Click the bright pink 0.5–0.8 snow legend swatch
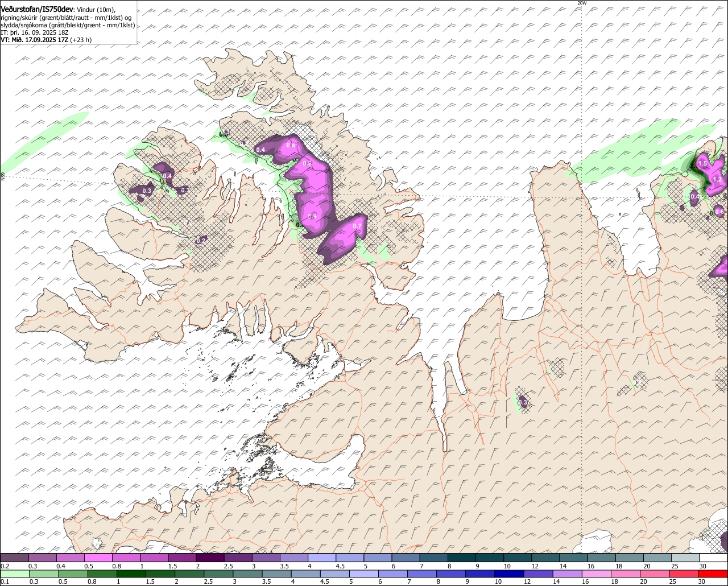 pyautogui.click(x=98, y=558)
